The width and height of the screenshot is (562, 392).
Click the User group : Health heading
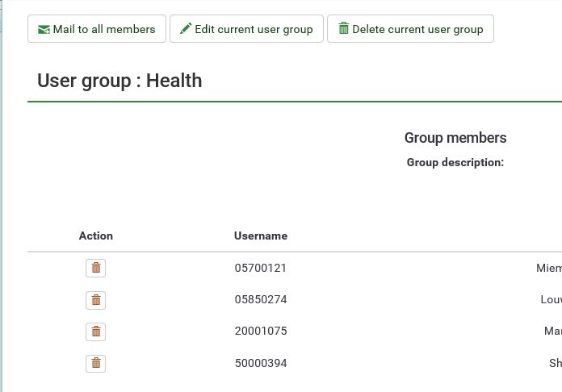(120, 81)
